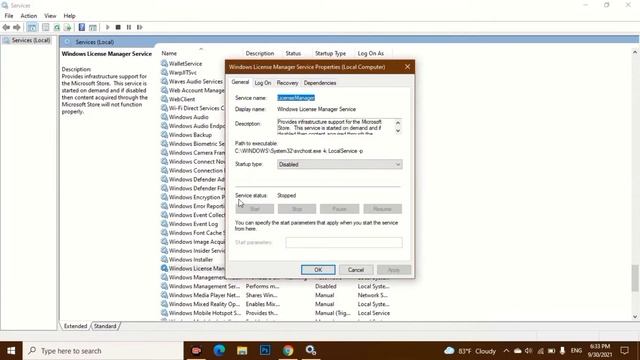Click the Forward arrow in toolbar

(17, 27)
